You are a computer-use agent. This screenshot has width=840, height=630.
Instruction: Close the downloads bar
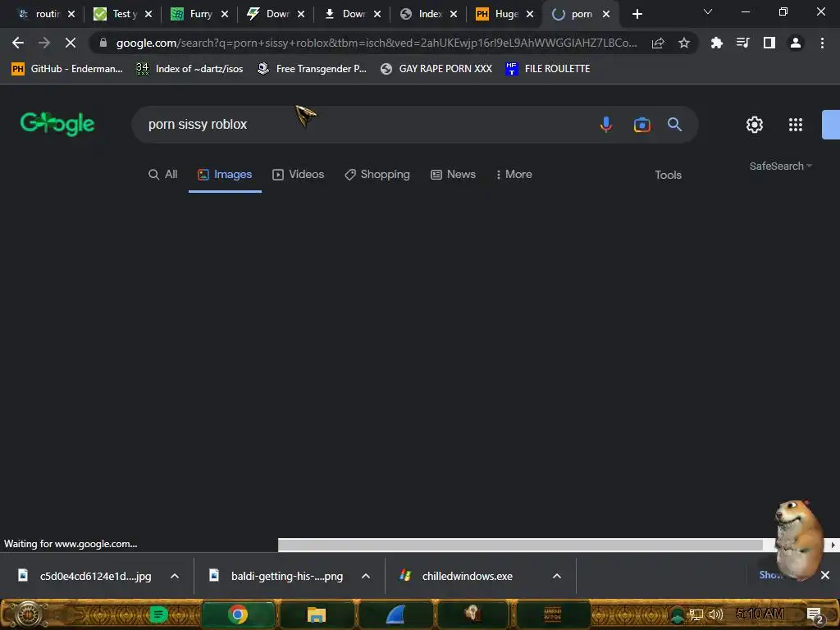pyautogui.click(x=825, y=575)
